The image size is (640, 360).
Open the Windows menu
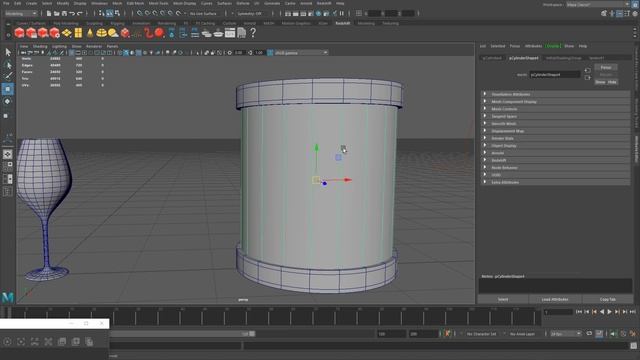[99, 3]
